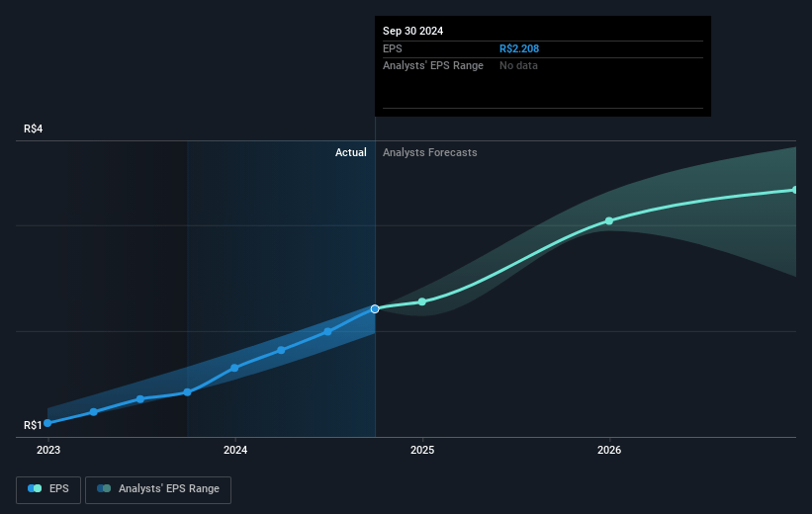This screenshot has width=812, height=514.
Task: Click the Analysts Forecasts label
Action: click(430, 152)
